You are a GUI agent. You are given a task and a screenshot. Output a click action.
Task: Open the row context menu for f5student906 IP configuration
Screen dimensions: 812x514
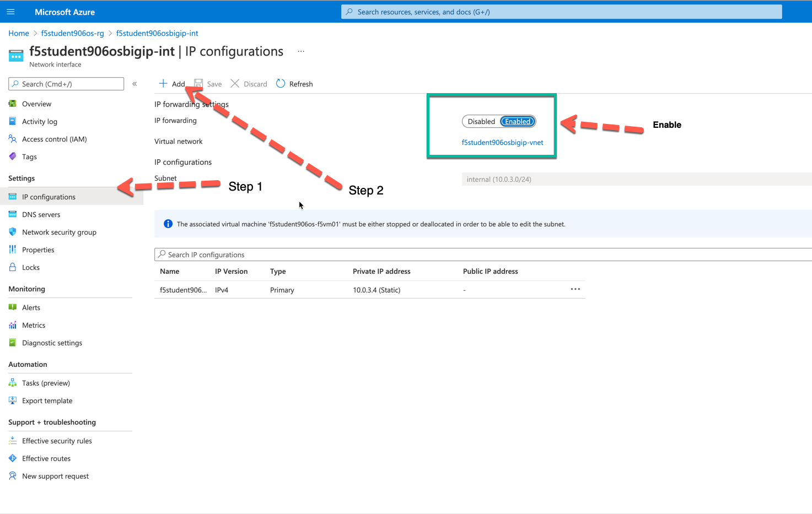(575, 289)
